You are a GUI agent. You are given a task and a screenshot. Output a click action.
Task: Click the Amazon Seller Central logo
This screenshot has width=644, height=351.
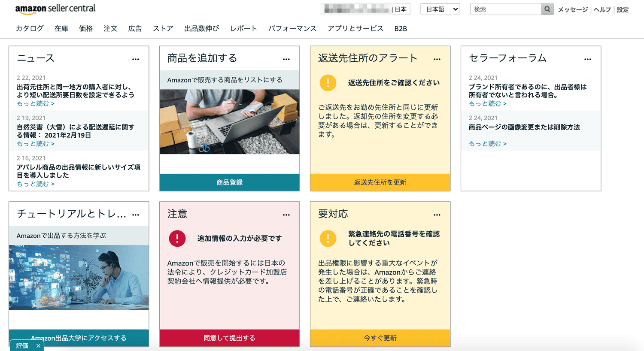tap(55, 9)
